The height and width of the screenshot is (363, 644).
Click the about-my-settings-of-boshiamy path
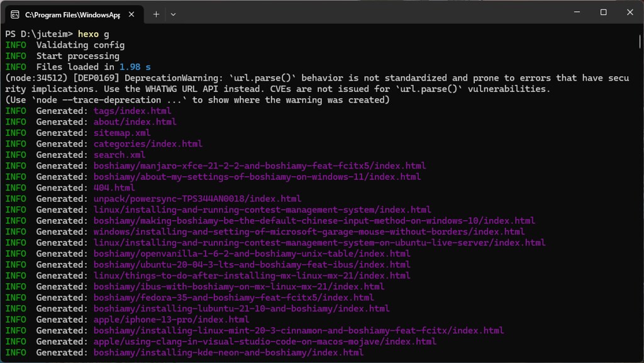(x=257, y=177)
